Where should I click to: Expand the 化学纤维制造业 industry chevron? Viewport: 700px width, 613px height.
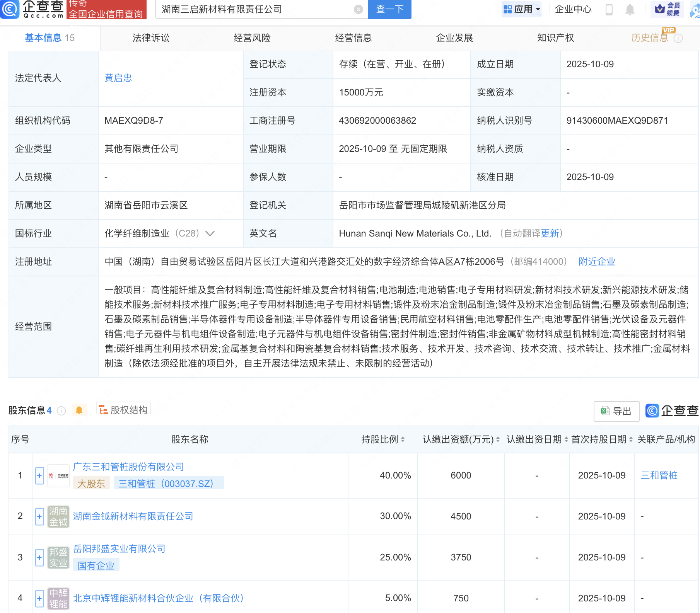tap(210, 233)
